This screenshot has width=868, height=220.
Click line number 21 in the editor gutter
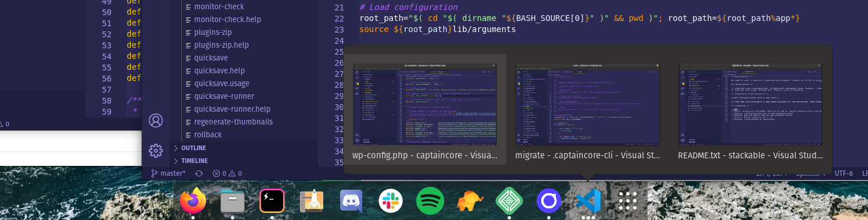[x=339, y=8]
